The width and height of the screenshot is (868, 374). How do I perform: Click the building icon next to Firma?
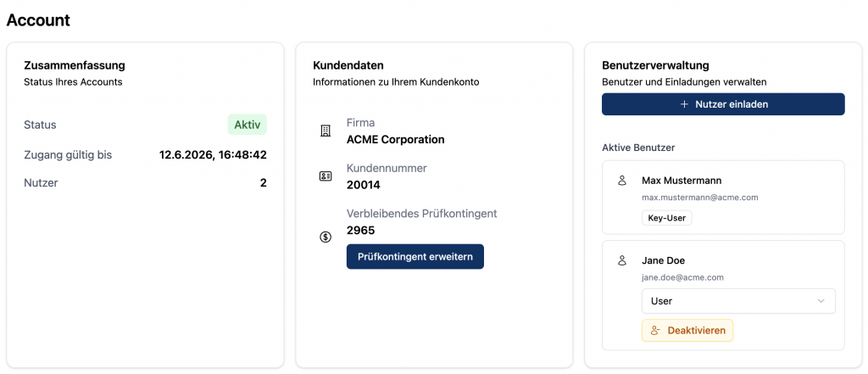pyautogui.click(x=325, y=131)
